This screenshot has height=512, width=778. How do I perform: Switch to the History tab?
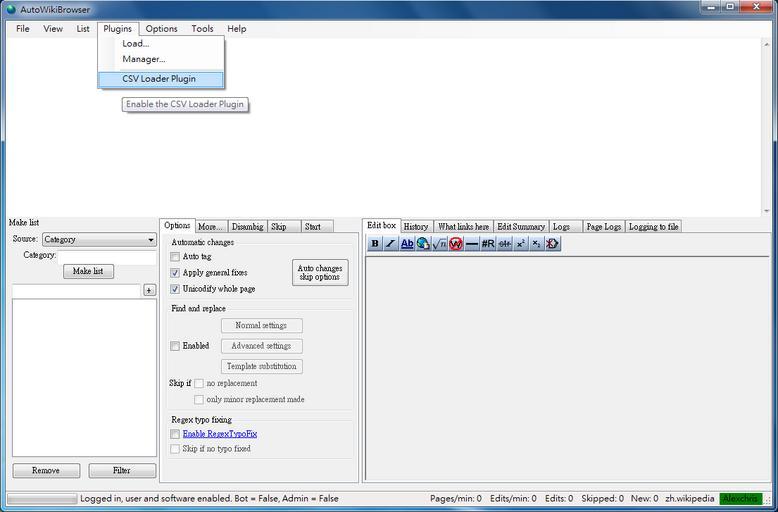point(416,227)
